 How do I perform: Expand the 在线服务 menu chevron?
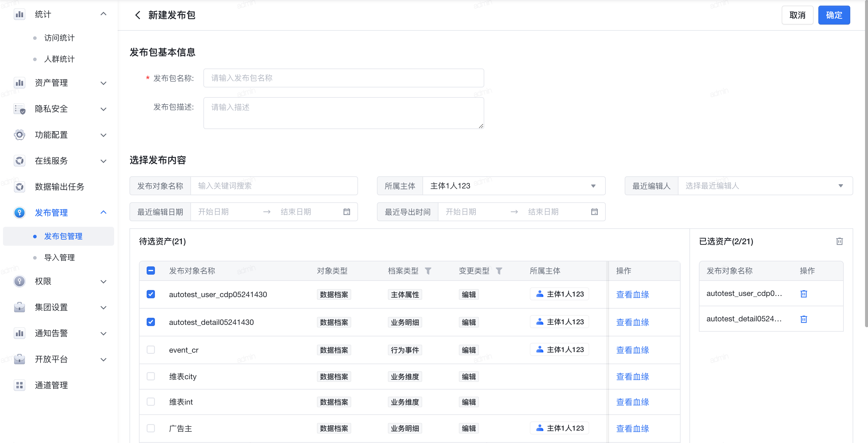[103, 161]
